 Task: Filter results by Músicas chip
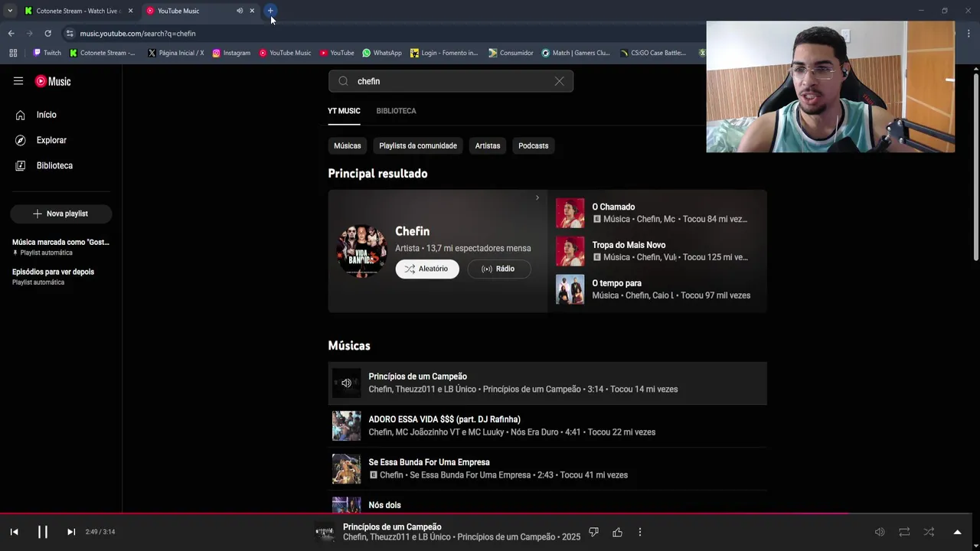tap(347, 145)
